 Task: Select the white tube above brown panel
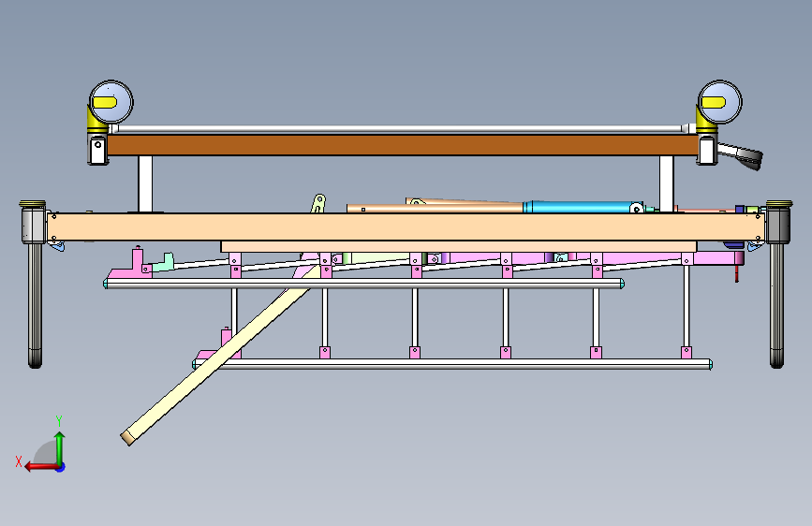tap(399, 128)
